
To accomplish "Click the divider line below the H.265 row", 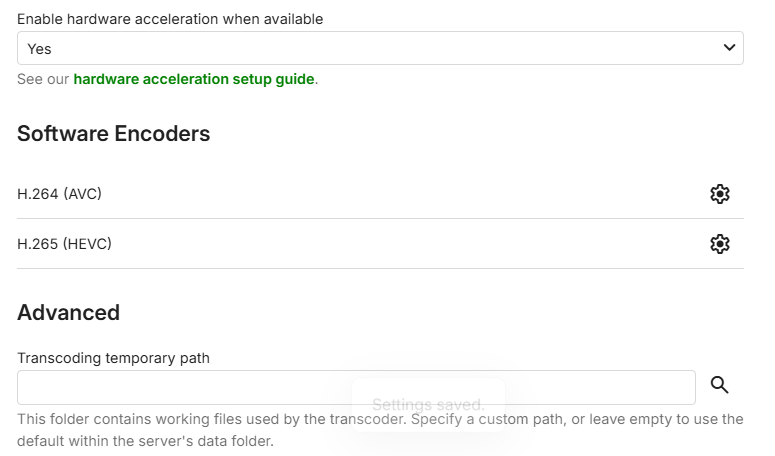I will pos(380,268).
